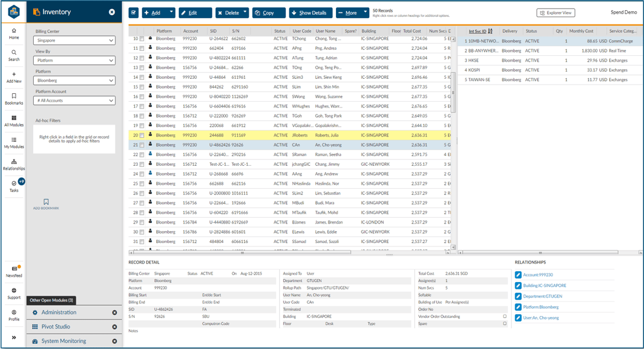The height and width of the screenshot is (349, 644).
Task: Tick the checkbox for row 24
Action: click(x=142, y=174)
